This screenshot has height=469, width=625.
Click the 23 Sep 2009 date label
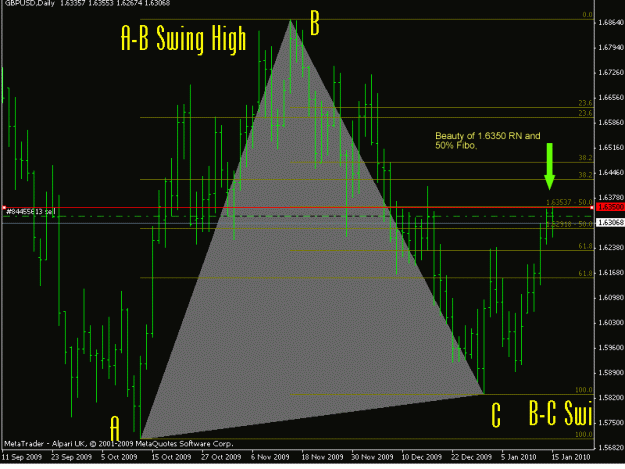click(x=71, y=457)
